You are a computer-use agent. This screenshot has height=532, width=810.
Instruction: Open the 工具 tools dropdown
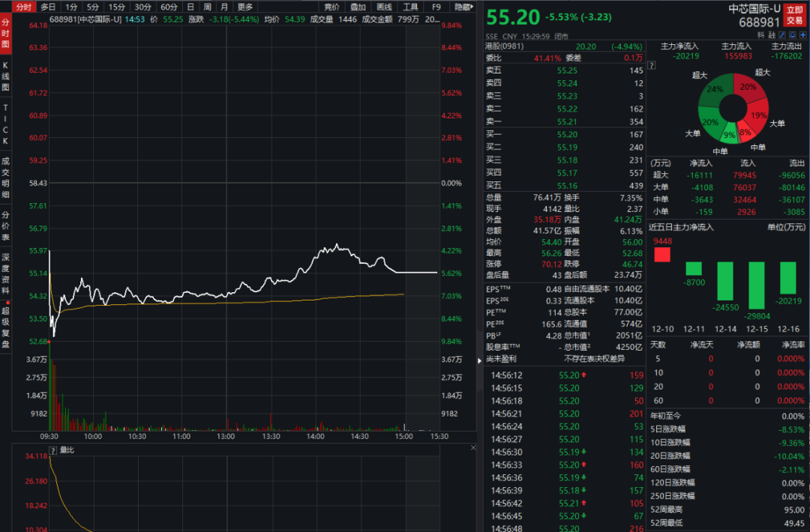[x=410, y=7]
